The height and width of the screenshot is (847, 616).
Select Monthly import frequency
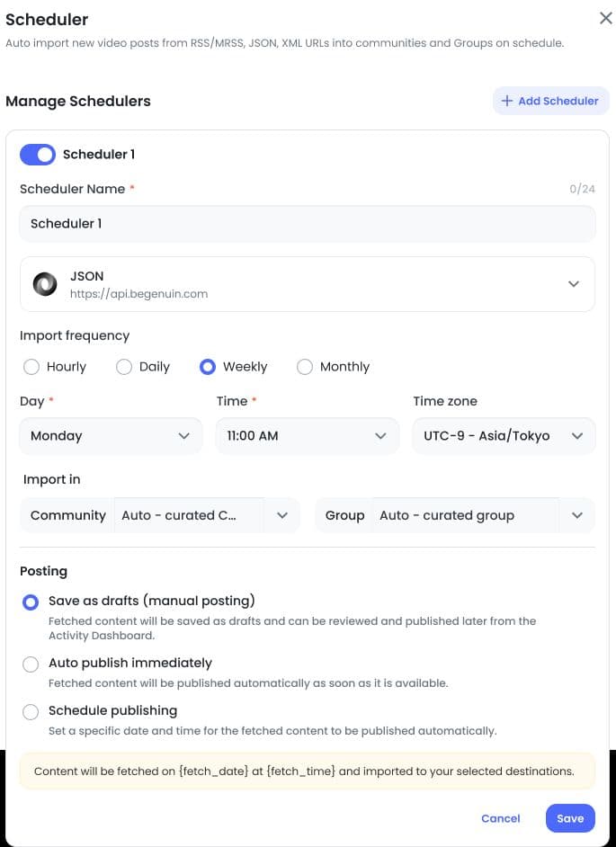click(305, 367)
